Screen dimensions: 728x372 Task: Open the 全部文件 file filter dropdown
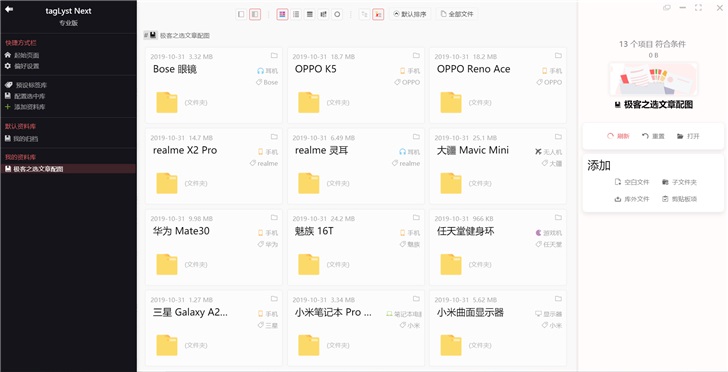457,14
